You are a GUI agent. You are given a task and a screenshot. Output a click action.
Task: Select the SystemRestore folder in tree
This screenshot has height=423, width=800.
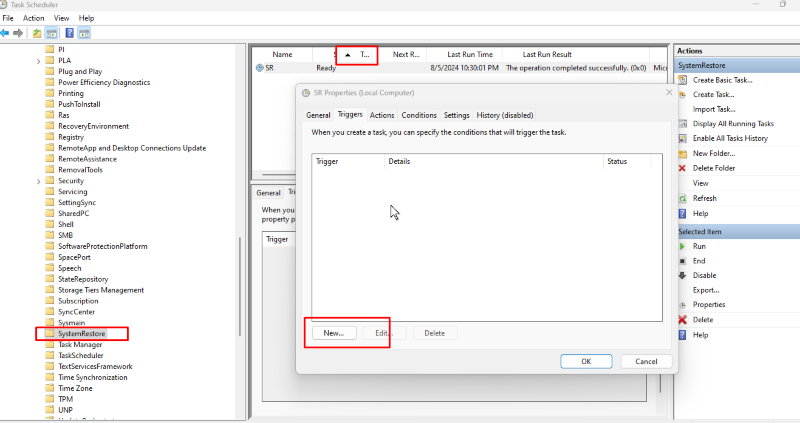tap(80, 333)
